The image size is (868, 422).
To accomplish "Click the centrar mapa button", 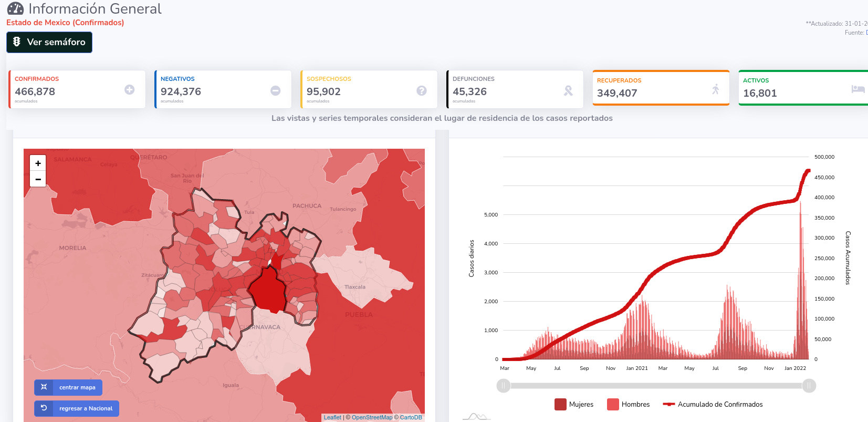I will (x=68, y=387).
